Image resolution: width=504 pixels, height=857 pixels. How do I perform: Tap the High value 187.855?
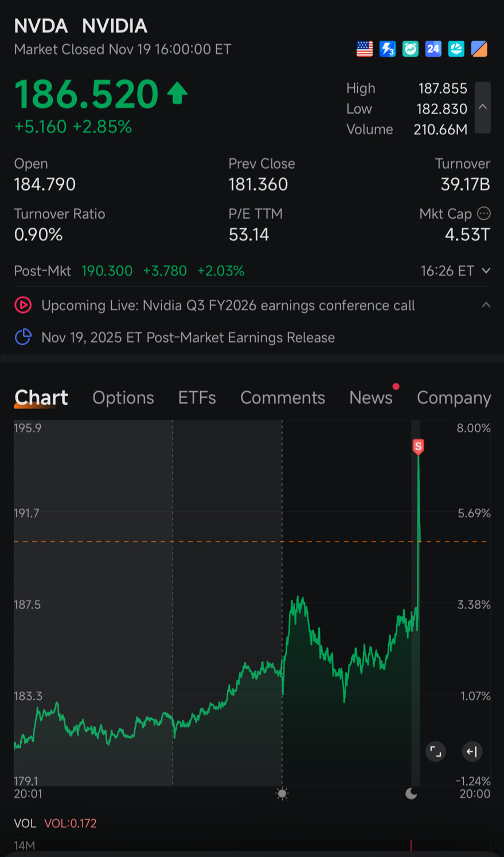[443, 88]
